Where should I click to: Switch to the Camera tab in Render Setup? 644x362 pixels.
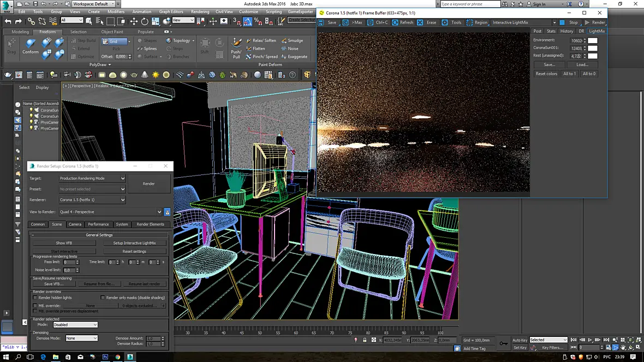pyautogui.click(x=75, y=224)
